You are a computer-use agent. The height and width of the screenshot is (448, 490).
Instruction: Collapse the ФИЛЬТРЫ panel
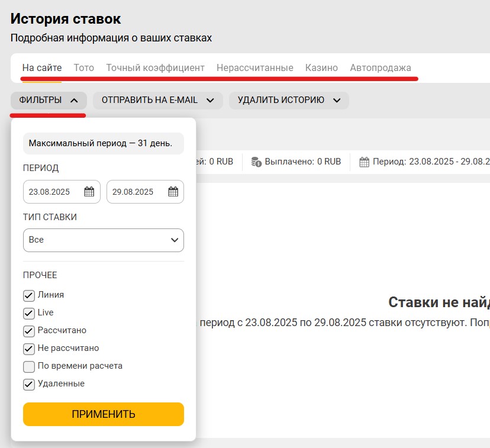click(x=48, y=100)
